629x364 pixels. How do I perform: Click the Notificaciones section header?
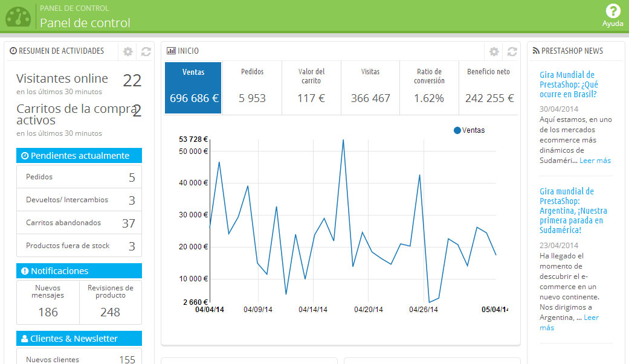(x=79, y=270)
